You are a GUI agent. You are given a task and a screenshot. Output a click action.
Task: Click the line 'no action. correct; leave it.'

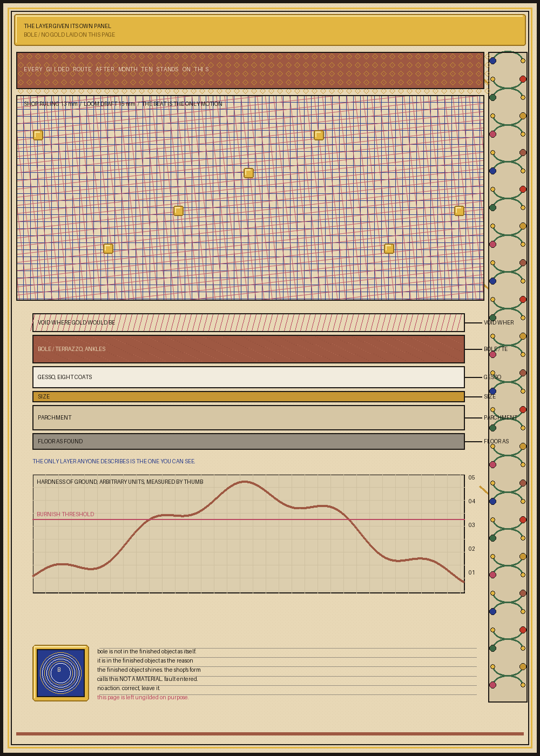point(129,688)
